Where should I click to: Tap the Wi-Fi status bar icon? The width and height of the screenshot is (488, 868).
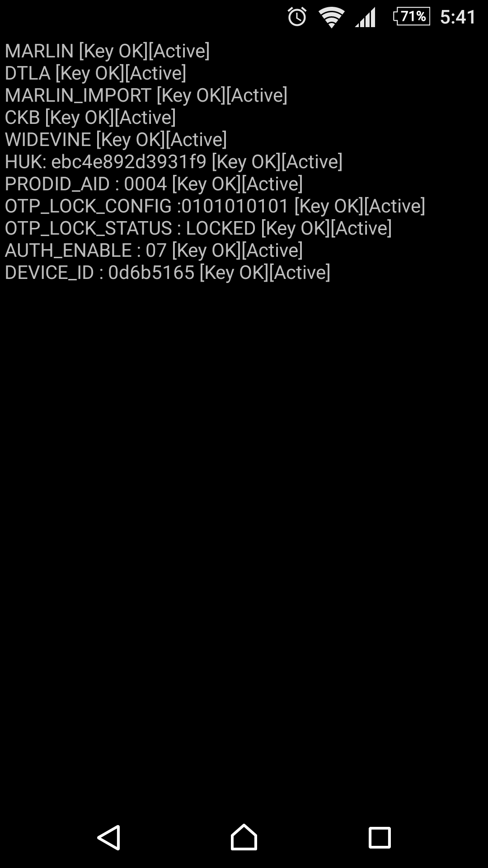pos(331,17)
